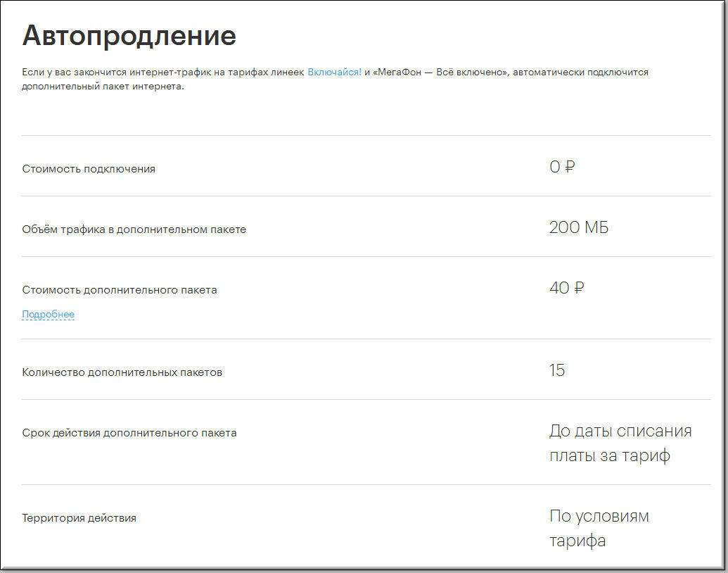Open the Включайся! tariff link
Screen dimensions: 728x573
(334, 73)
